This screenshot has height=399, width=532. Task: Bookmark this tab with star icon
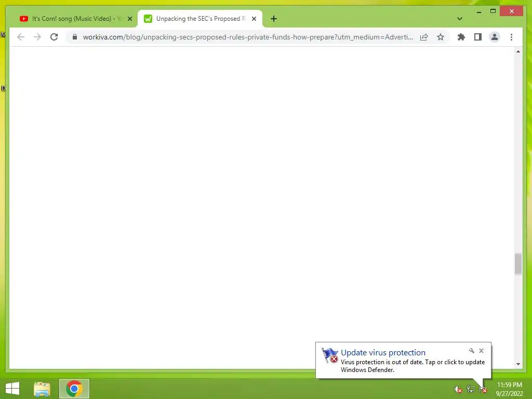(x=441, y=37)
